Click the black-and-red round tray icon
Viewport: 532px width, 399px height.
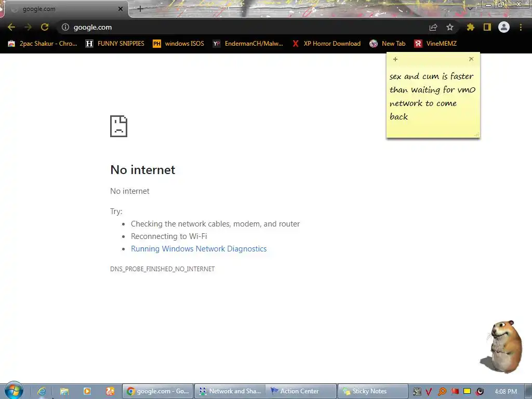pos(480,392)
